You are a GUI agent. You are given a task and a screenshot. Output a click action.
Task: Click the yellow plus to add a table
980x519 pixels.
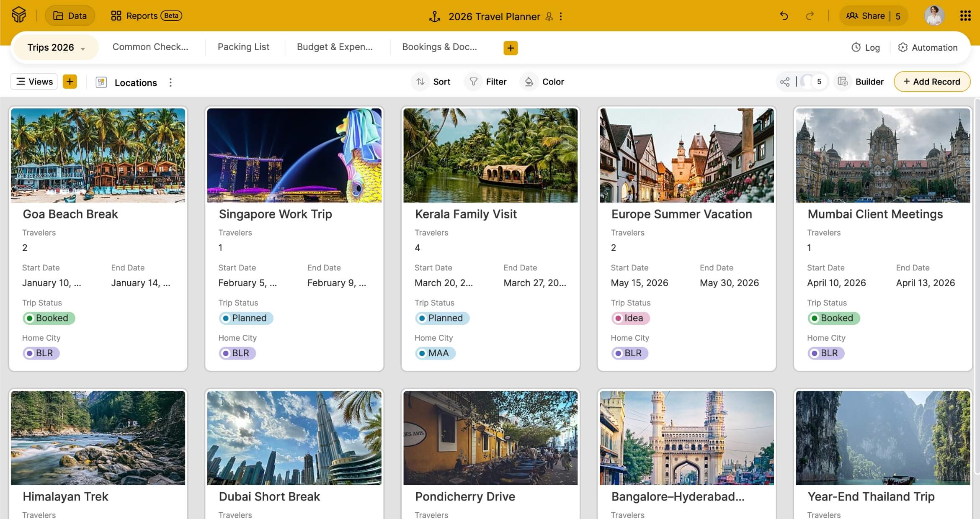click(510, 48)
